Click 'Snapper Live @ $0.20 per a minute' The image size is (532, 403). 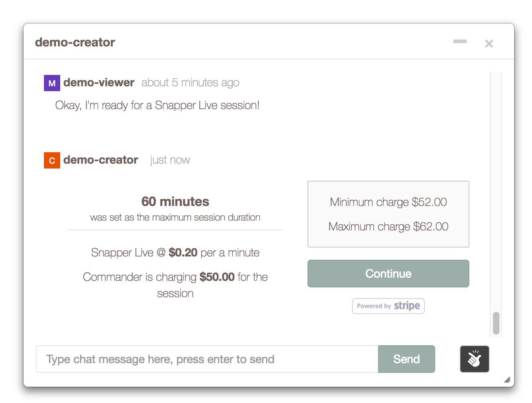pos(175,253)
